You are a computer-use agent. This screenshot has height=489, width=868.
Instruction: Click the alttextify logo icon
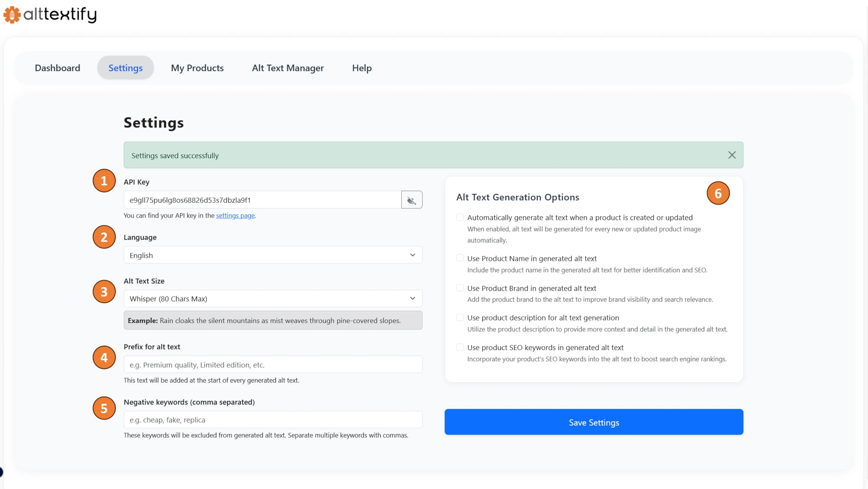click(x=11, y=14)
